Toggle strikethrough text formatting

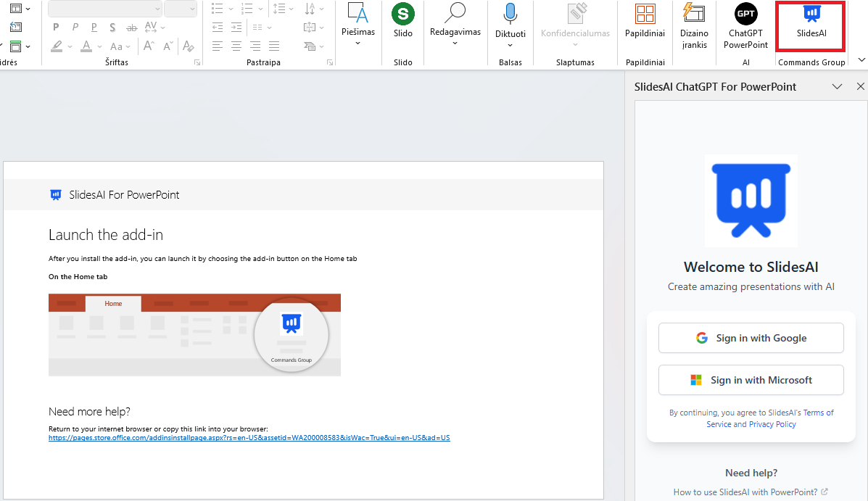point(131,28)
